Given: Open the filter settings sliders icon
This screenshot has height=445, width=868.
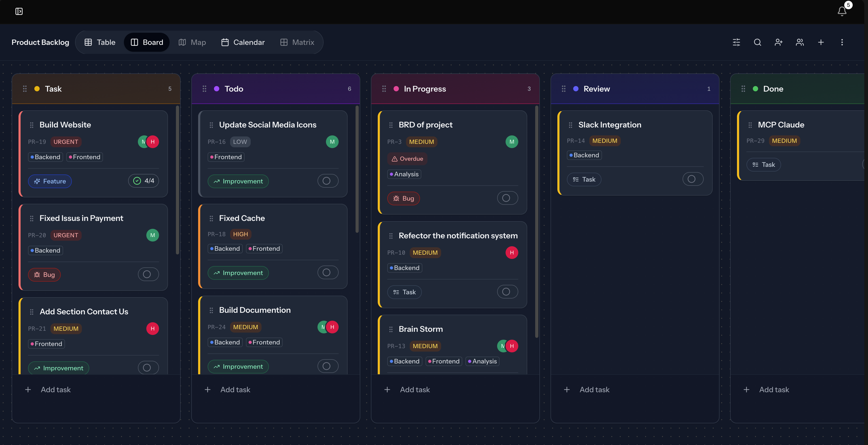Looking at the screenshot, I should (x=736, y=42).
